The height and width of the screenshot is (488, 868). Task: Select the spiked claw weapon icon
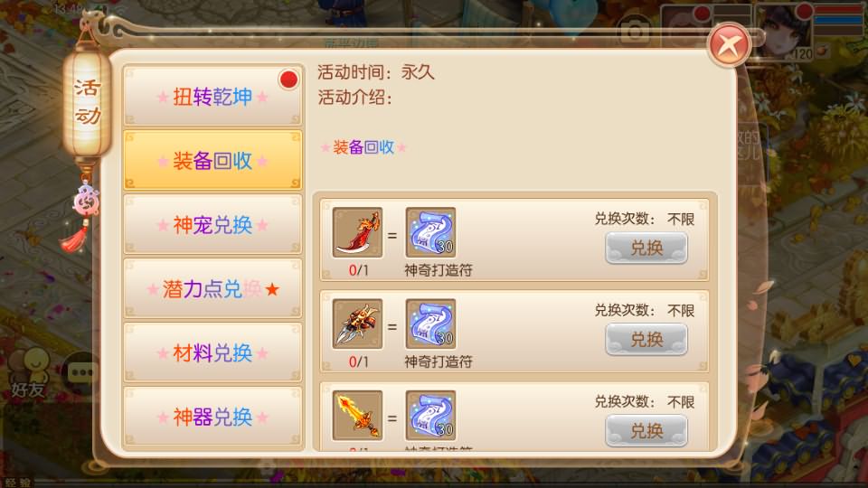pos(358,324)
